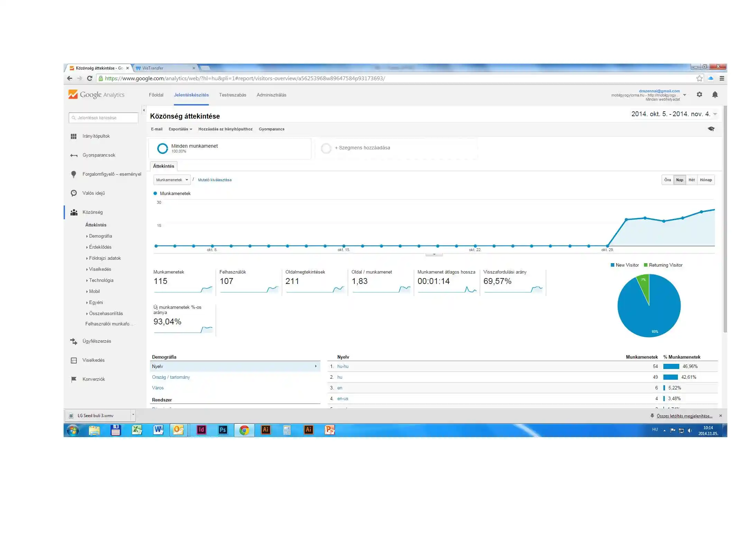Image resolution: width=756 pixels, height=535 pixels.
Task: Click the Ügyfélszerzés acquisition sidebar icon
Action: click(74, 341)
